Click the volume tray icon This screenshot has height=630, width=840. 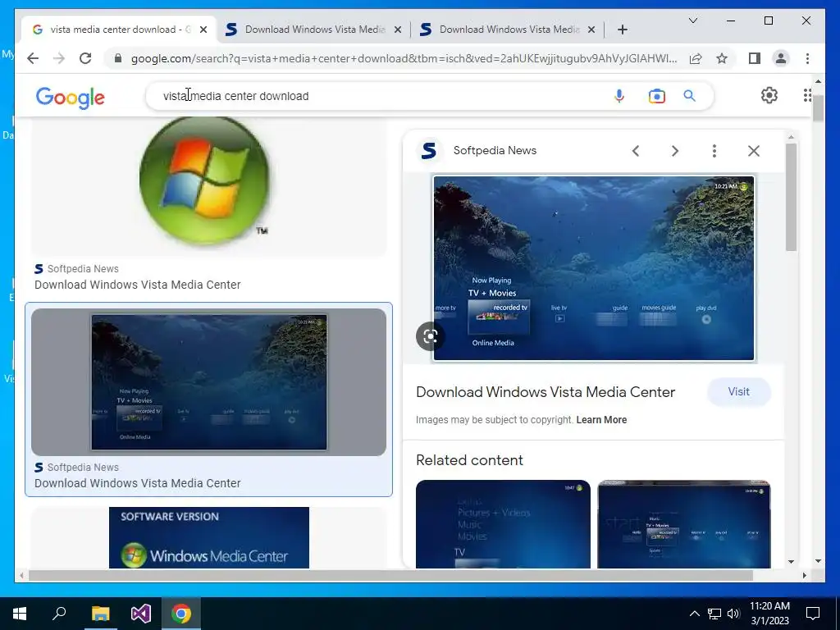coord(733,614)
